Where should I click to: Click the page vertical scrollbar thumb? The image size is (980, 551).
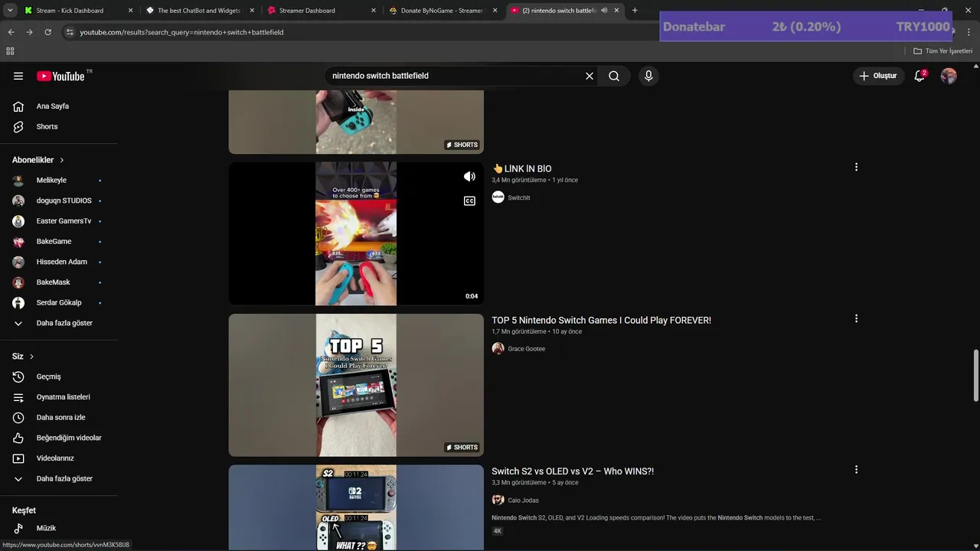click(x=975, y=376)
